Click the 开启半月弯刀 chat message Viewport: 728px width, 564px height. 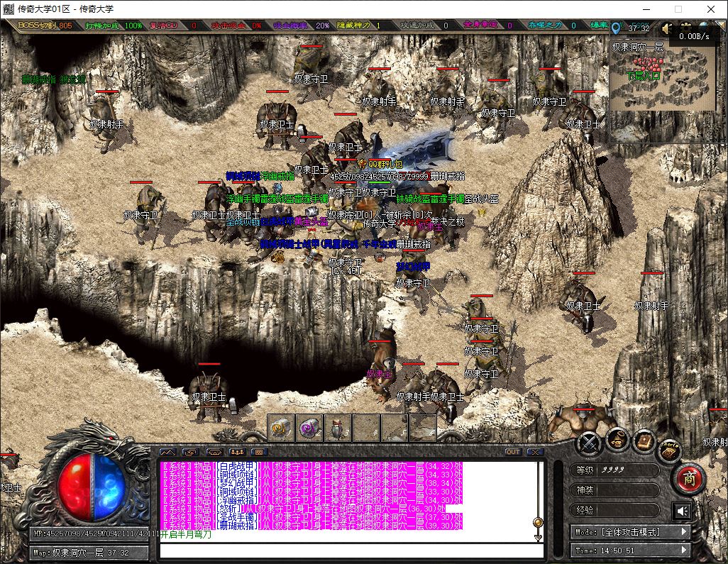click(186, 534)
